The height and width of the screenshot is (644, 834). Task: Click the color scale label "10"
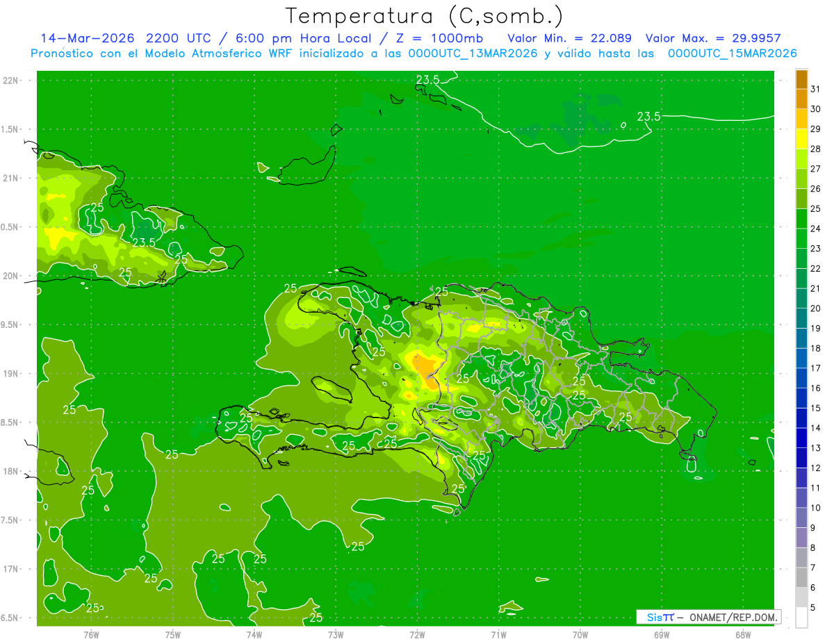tap(816, 508)
